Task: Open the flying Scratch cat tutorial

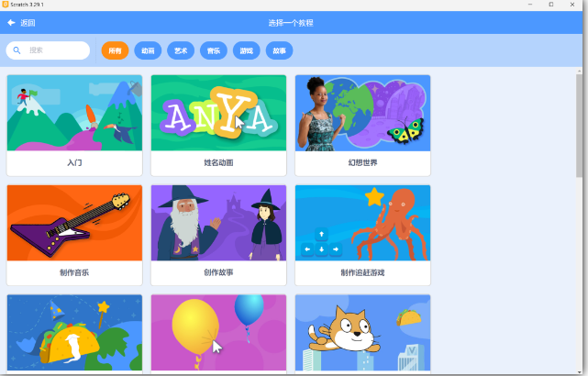Action: click(362, 334)
